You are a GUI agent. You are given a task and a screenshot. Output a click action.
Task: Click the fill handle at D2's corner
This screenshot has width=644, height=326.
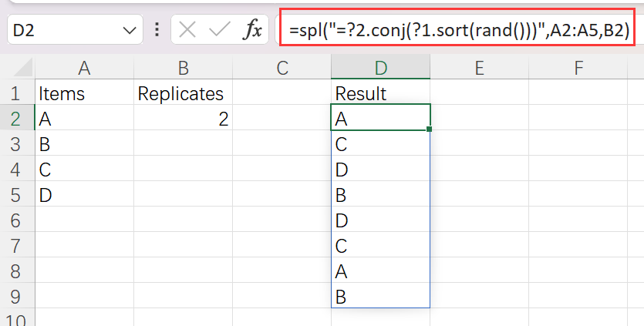[429, 129]
